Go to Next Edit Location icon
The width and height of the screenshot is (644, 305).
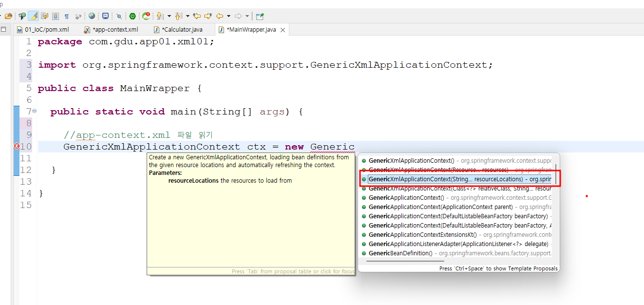click(x=208, y=16)
